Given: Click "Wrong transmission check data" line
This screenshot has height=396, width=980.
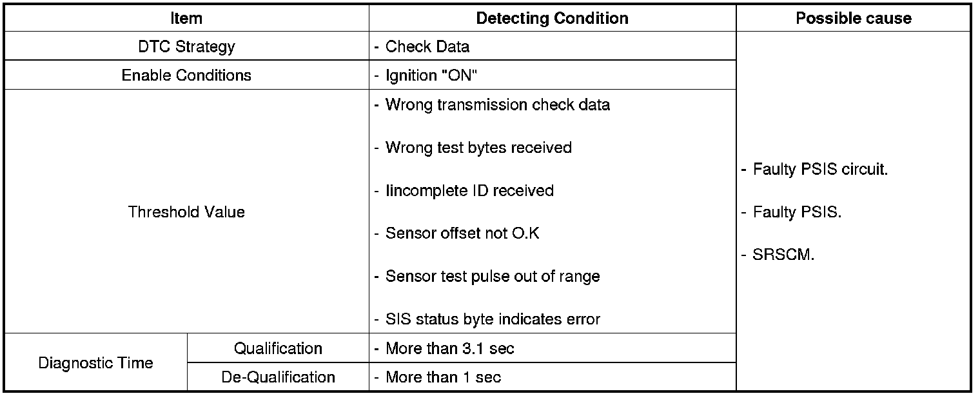Looking at the screenshot, I should point(497,104).
